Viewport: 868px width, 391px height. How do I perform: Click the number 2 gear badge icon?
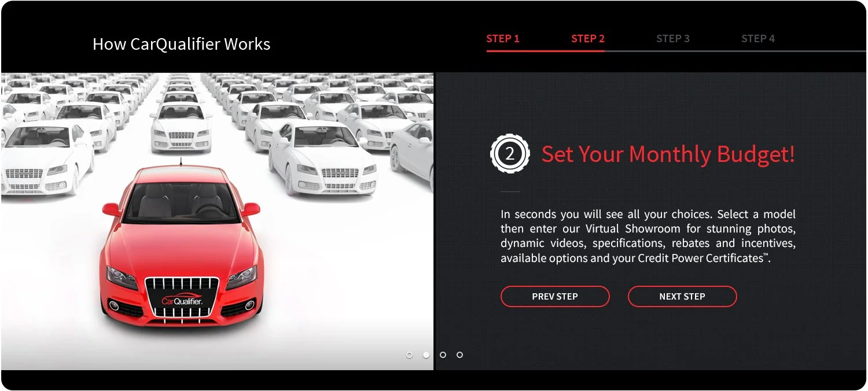click(510, 154)
